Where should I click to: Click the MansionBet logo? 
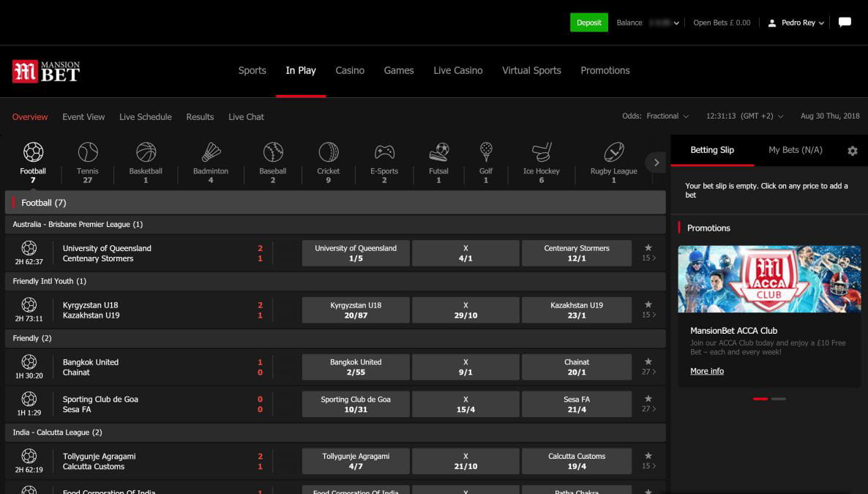(x=46, y=72)
